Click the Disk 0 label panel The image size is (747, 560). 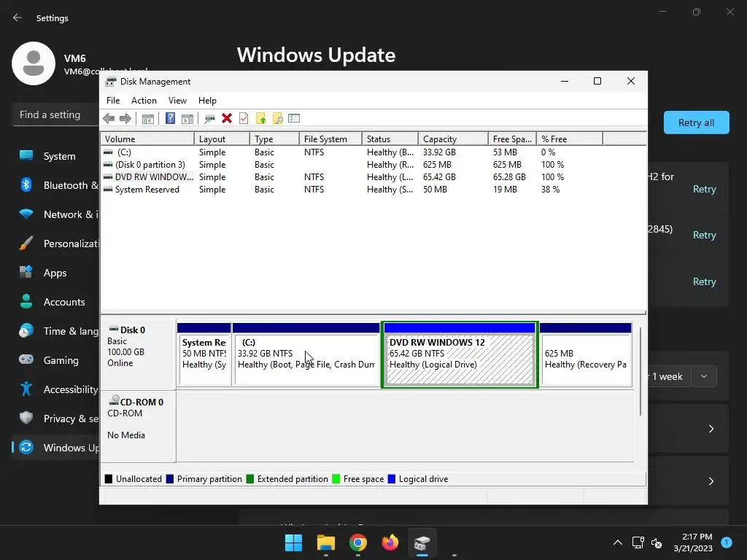pos(138,354)
